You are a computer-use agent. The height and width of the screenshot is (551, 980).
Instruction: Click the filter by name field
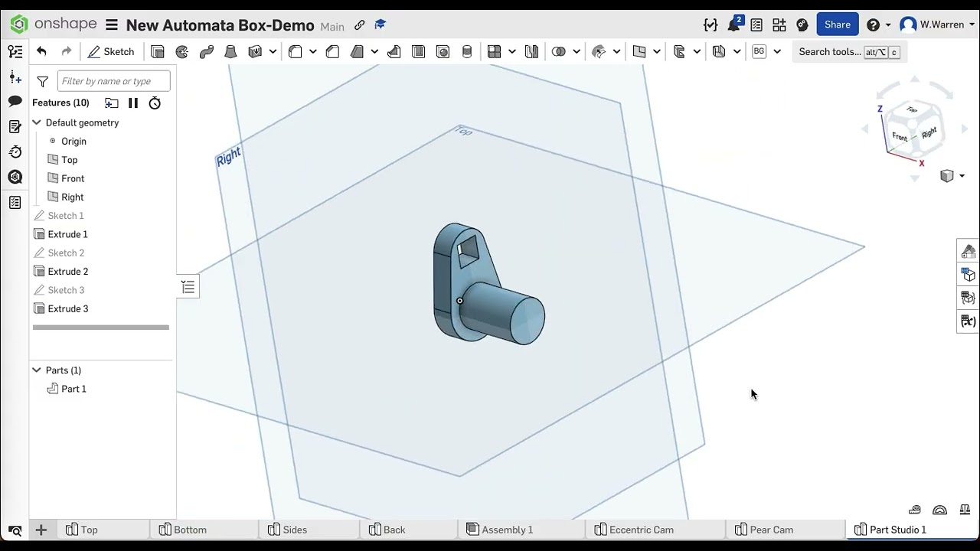(x=113, y=81)
